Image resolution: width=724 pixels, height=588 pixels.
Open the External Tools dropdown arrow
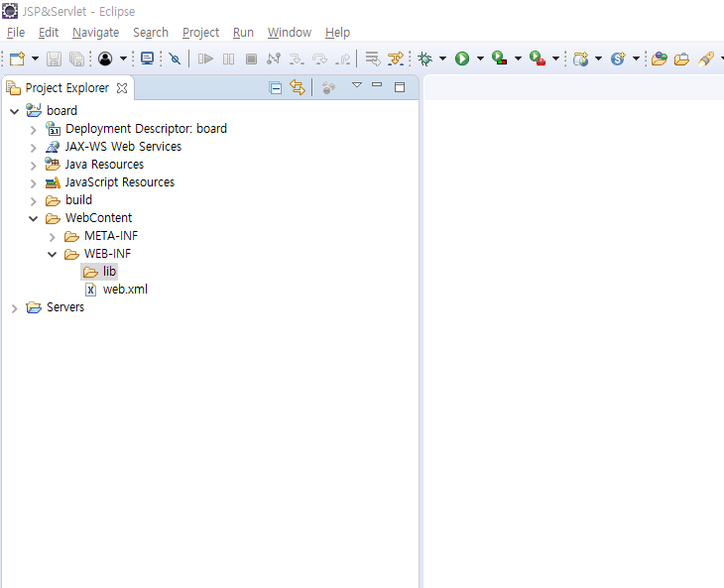pos(556,59)
